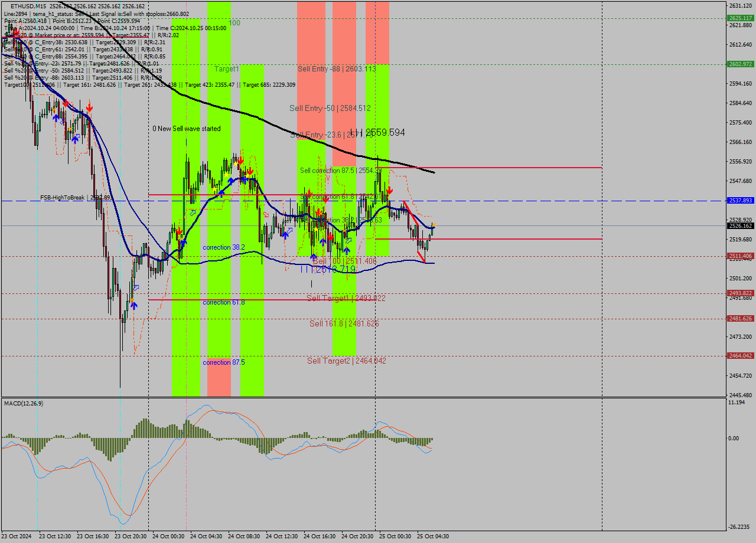Click the blue 'correction 61.8' label
756x543 pixels.
pyautogui.click(x=224, y=302)
